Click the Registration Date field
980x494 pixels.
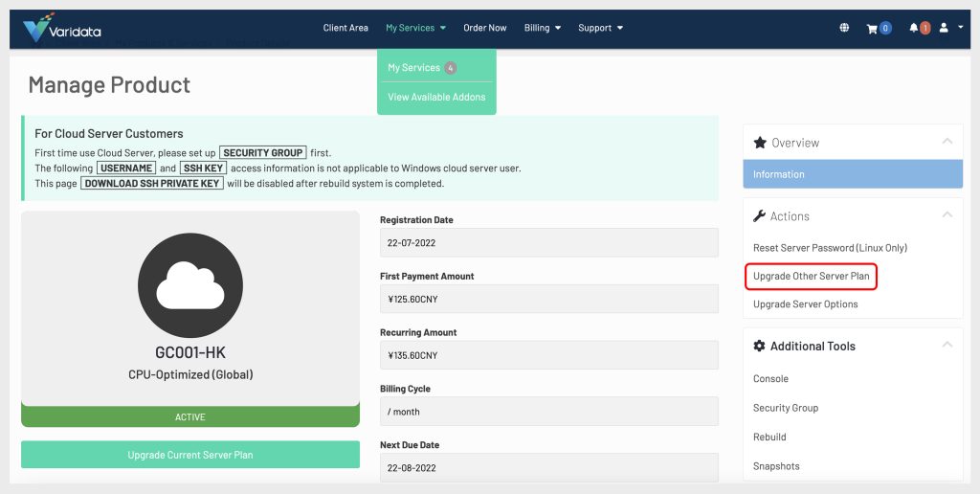click(x=548, y=242)
